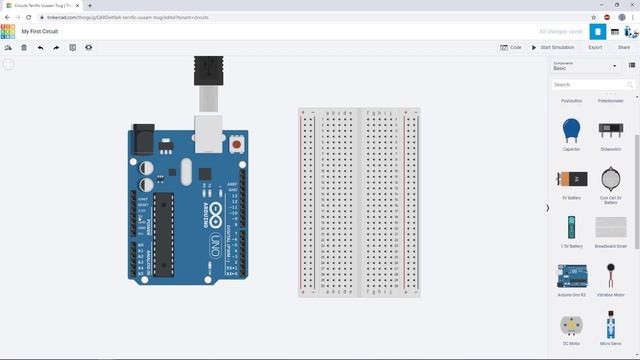Select the Breadboard Small component
Image resolution: width=640 pixels, height=360 pixels.
coord(611,232)
